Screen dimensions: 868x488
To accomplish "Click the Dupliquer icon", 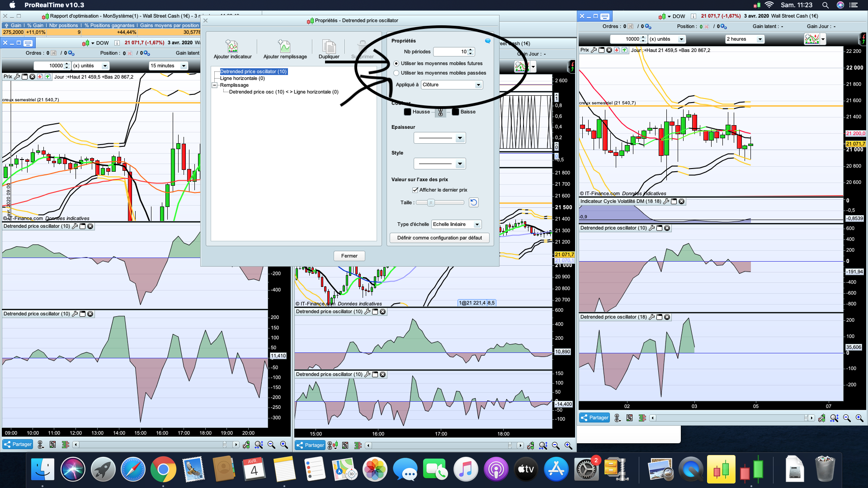I will [x=329, y=47].
